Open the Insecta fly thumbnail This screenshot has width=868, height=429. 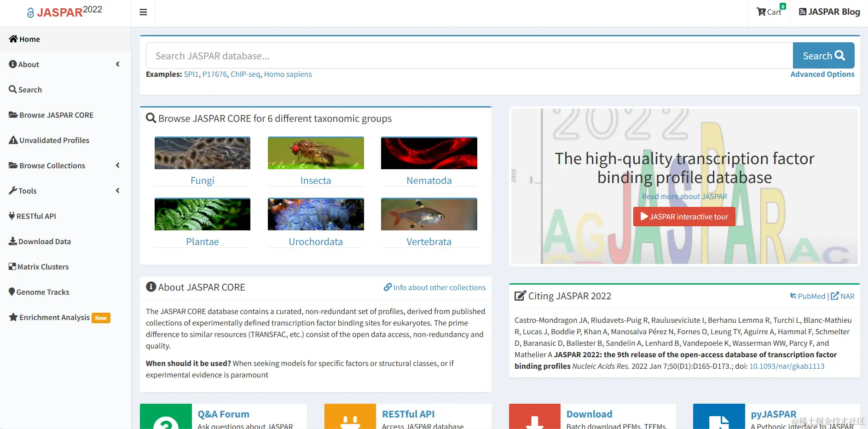[316, 153]
